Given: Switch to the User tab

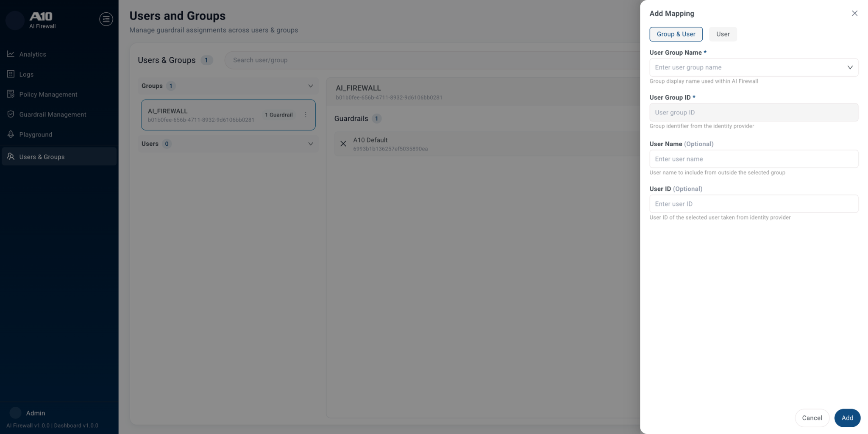Looking at the screenshot, I should (x=723, y=34).
